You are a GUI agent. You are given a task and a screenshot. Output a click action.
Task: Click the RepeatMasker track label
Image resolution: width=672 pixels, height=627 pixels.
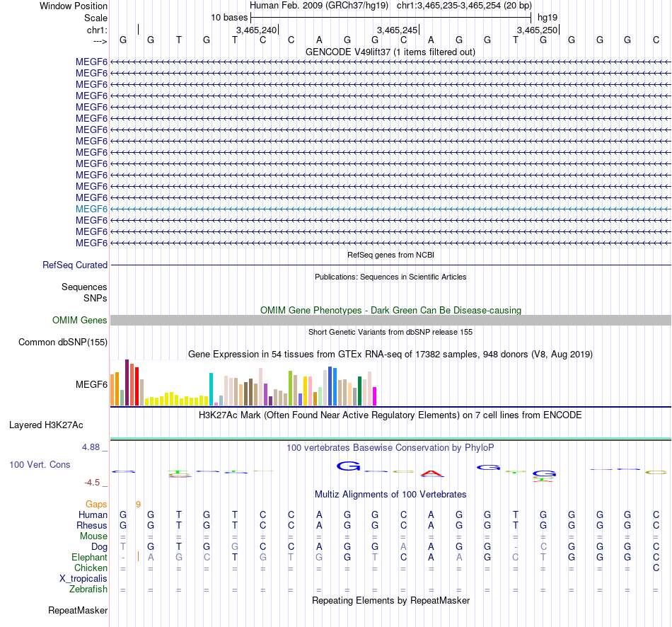[78, 611]
